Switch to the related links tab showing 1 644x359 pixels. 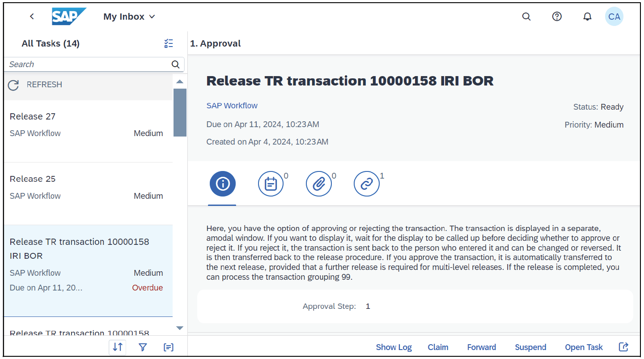pos(367,184)
